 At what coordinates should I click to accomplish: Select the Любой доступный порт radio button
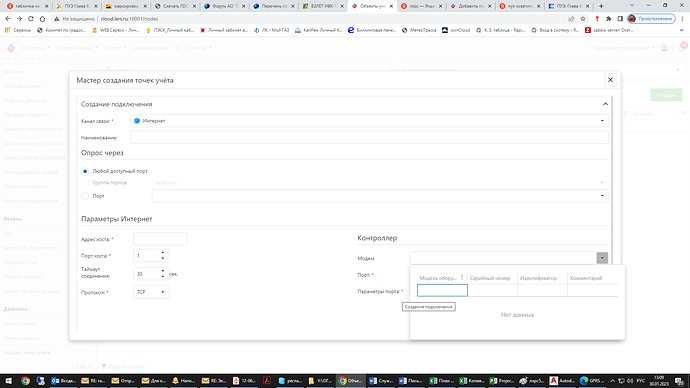coord(85,171)
